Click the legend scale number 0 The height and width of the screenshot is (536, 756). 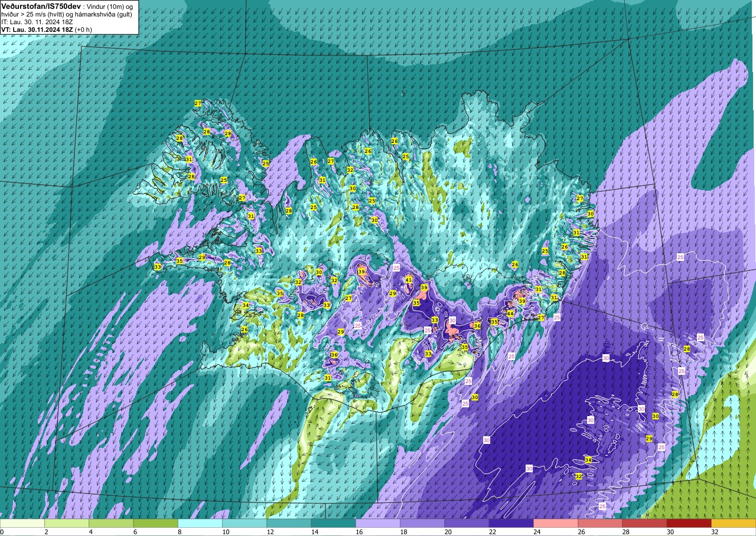[2, 532]
